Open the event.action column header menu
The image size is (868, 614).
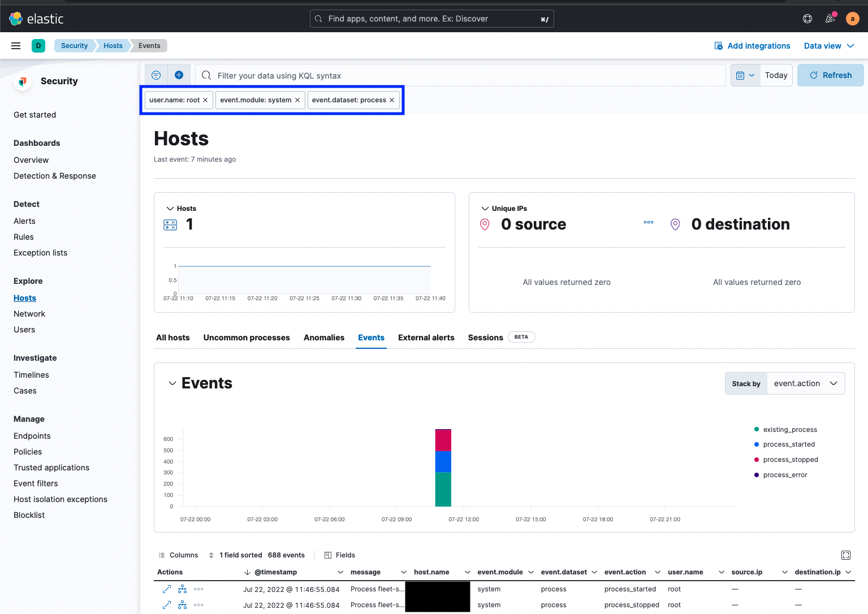658,572
